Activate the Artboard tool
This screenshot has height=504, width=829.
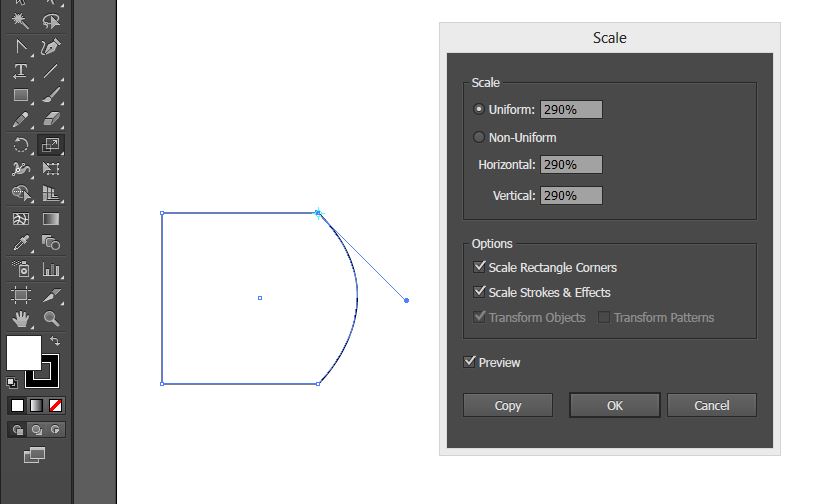point(21,295)
